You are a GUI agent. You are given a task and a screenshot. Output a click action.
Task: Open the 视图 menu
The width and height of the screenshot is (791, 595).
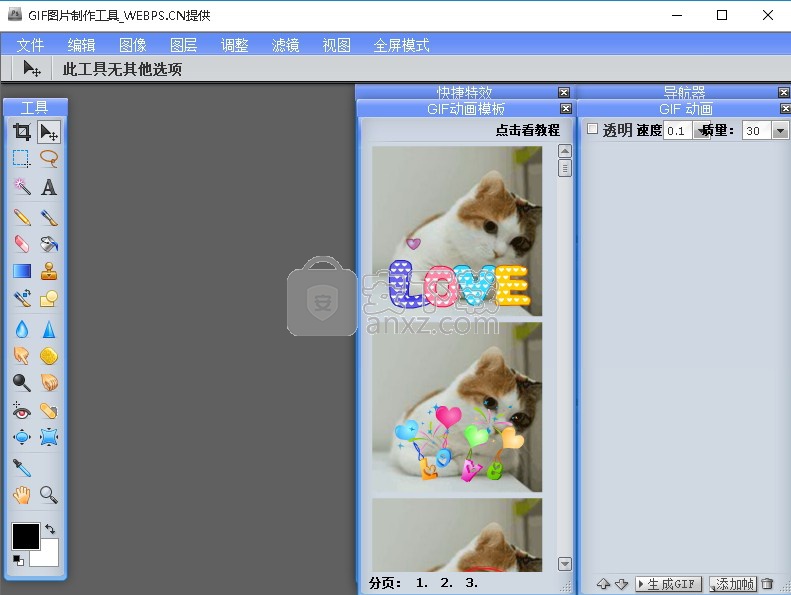coord(336,45)
